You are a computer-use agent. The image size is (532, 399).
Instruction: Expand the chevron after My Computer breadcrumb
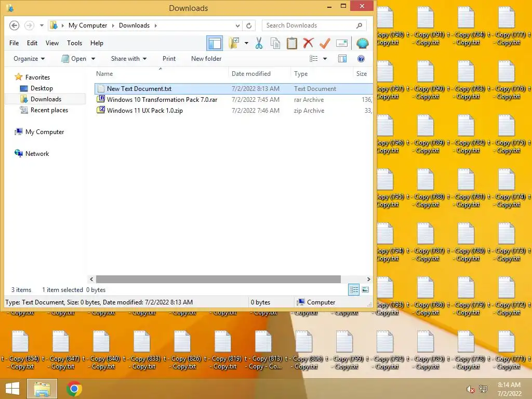[x=113, y=25]
